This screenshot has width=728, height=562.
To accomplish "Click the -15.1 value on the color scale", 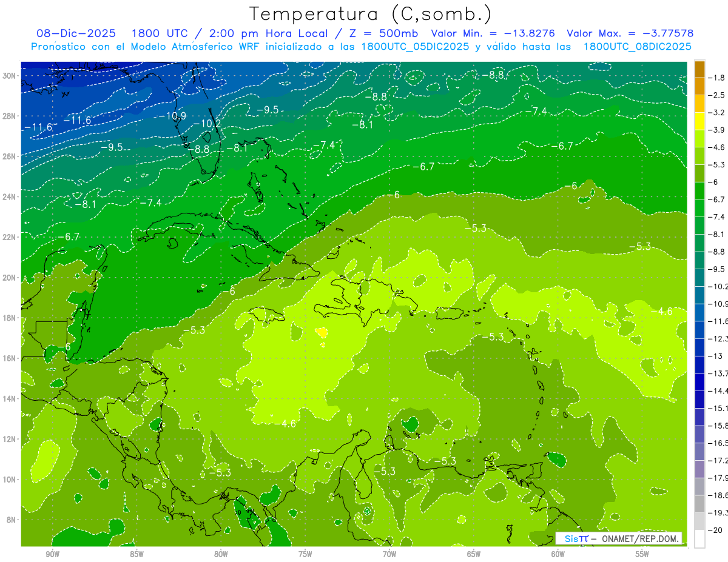I will tap(718, 408).
